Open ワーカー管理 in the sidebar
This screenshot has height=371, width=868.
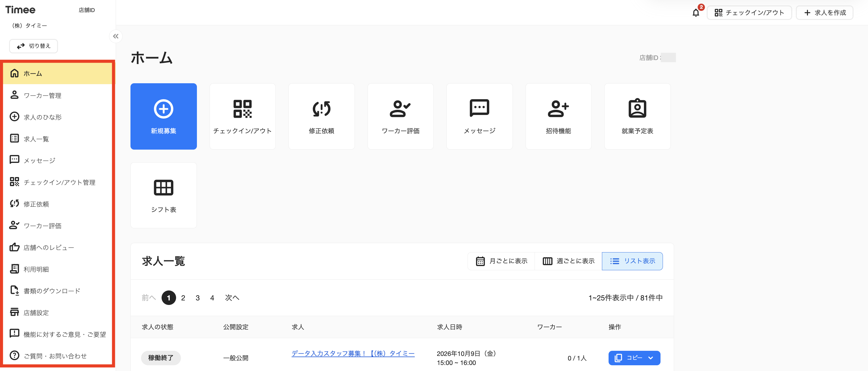click(x=58, y=95)
